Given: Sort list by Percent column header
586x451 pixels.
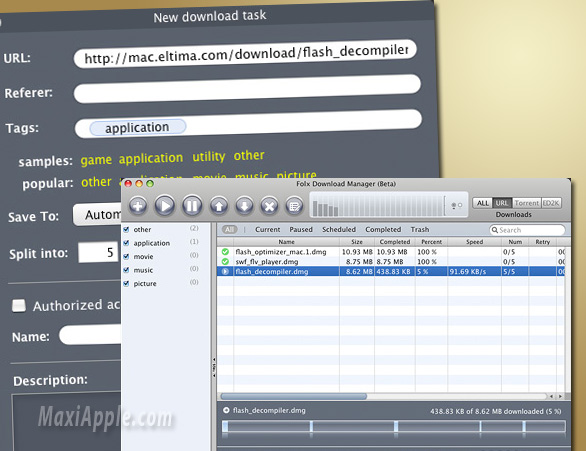Looking at the screenshot, I should 431,242.
